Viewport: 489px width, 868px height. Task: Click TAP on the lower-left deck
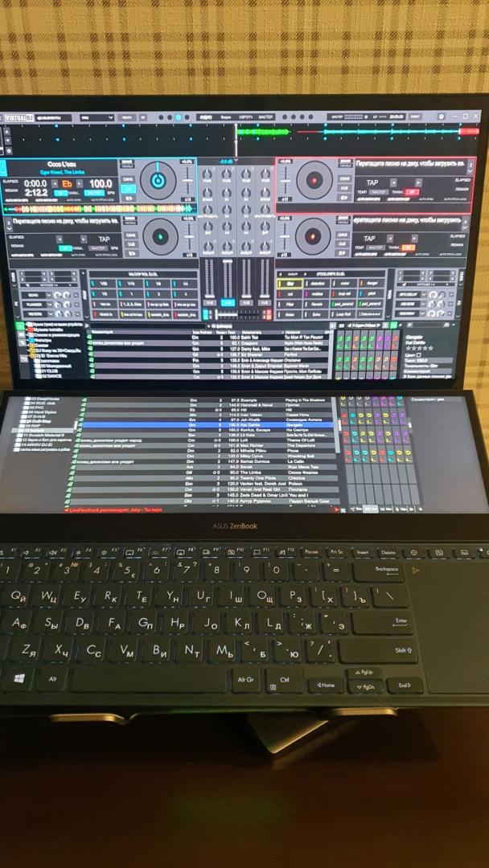pyautogui.click(x=104, y=240)
